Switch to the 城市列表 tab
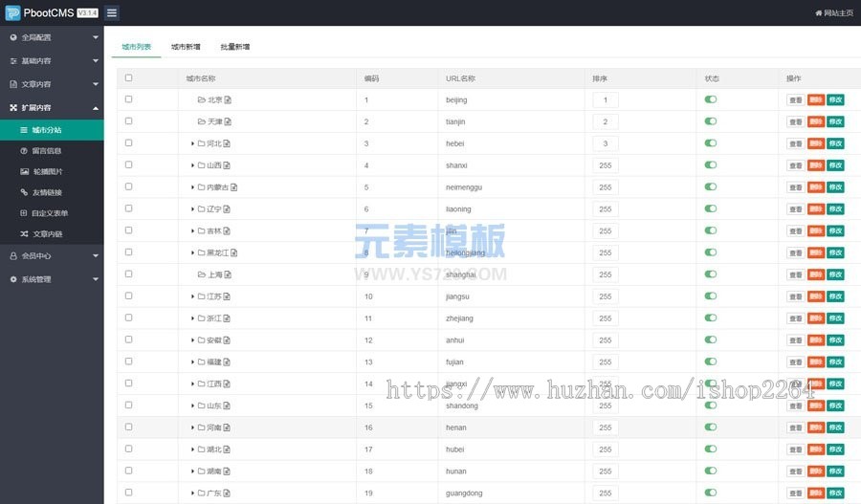The image size is (861, 504). (x=136, y=47)
